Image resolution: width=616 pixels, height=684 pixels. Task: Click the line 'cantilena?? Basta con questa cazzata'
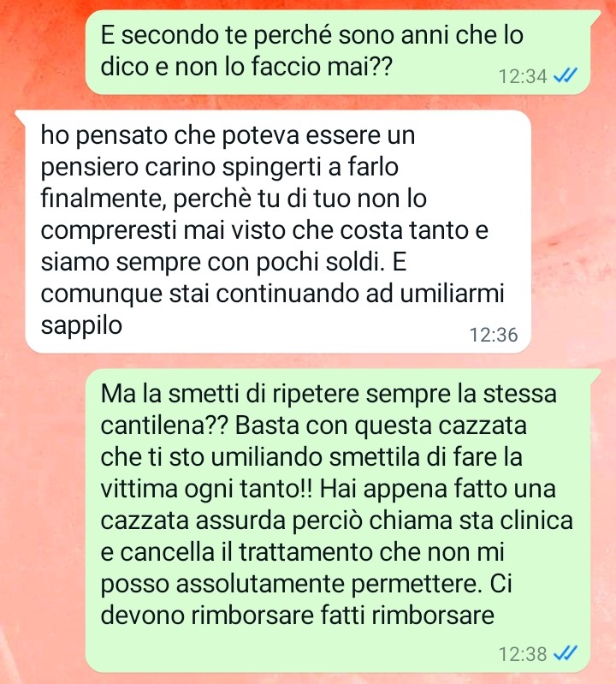coord(314,425)
